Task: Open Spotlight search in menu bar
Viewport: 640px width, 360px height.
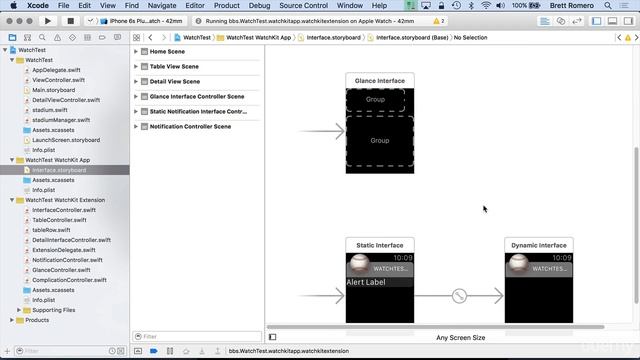Action: click(608, 5)
